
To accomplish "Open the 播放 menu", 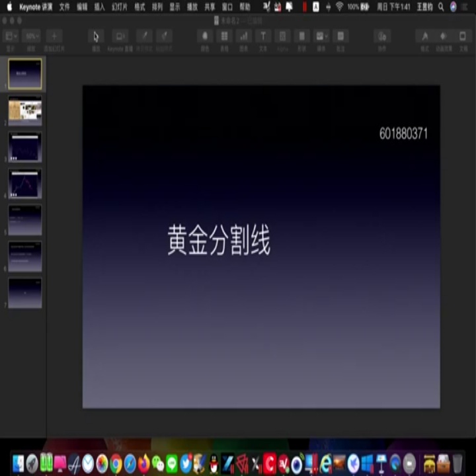I will 192,7.
